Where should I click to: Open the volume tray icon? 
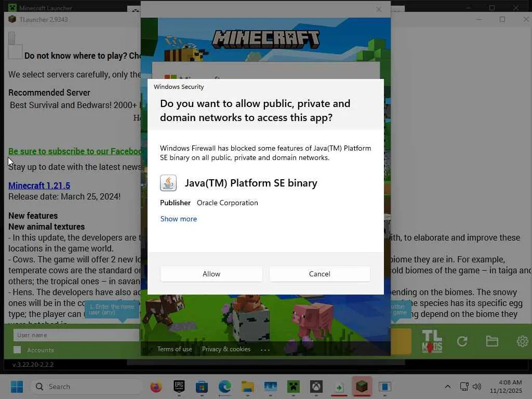coord(477,387)
